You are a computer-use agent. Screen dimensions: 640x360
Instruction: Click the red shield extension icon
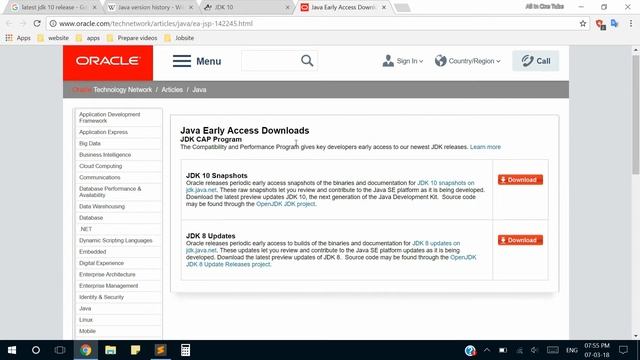(600, 24)
